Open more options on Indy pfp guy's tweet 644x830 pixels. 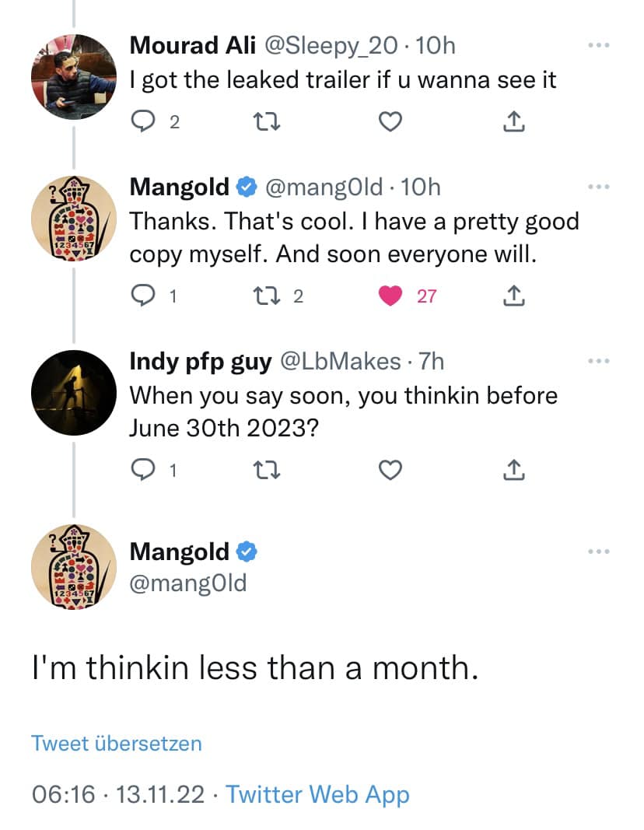point(598,362)
